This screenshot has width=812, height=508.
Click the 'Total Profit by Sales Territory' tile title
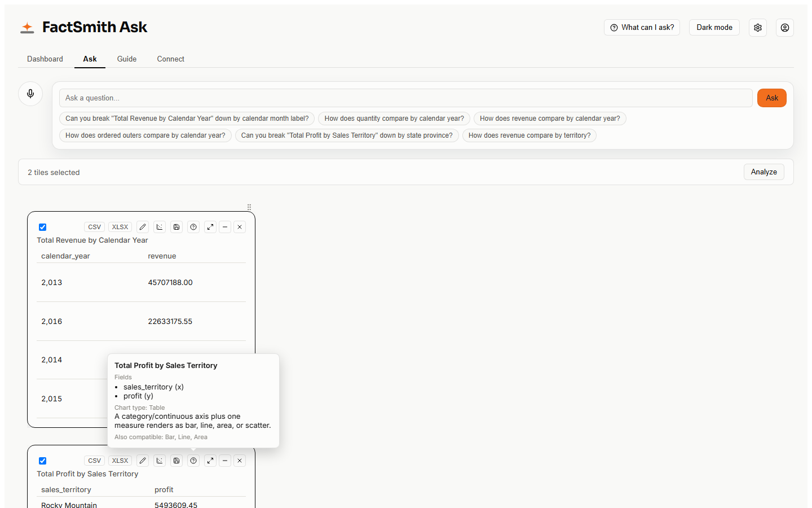point(87,474)
